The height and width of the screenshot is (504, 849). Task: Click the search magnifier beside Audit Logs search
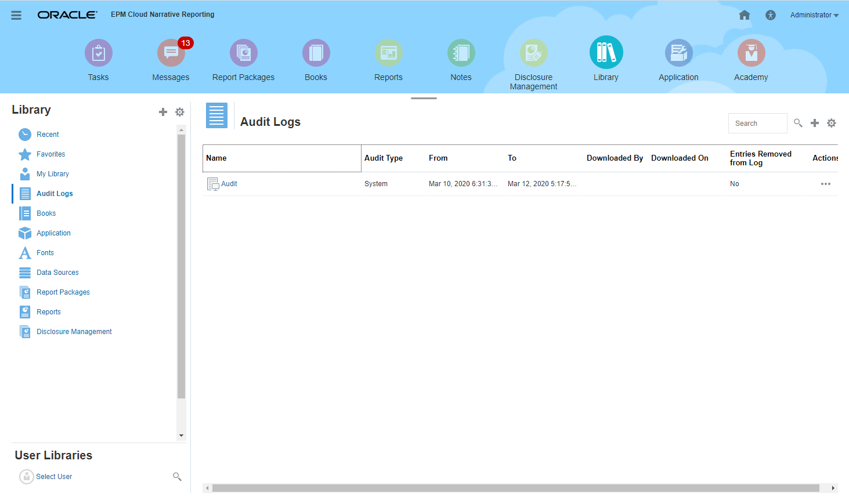click(x=798, y=123)
